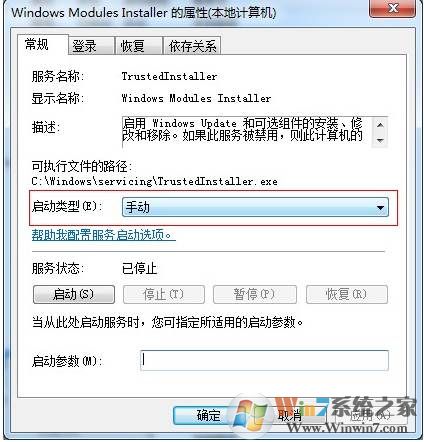Click the TrustedInstaller.exe path text
This screenshot has width=424, height=442.
(154, 181)
